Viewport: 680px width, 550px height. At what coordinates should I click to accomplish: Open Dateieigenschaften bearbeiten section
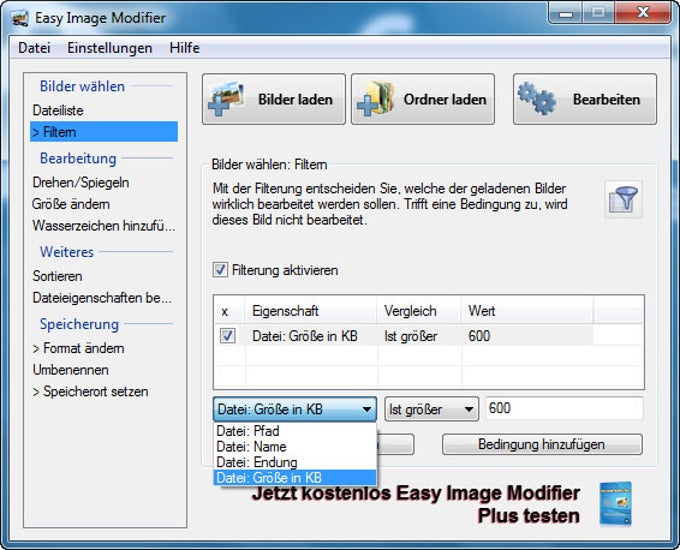click(104, 298)
